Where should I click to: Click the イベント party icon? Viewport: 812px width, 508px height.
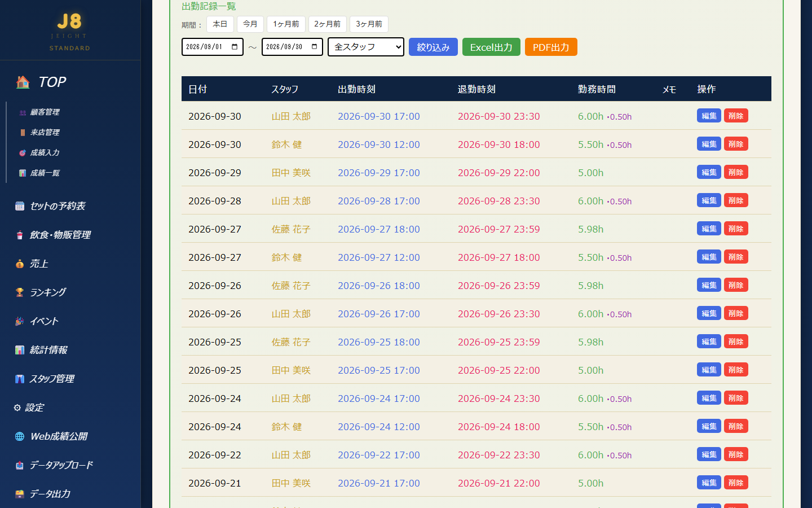point(20,321)
